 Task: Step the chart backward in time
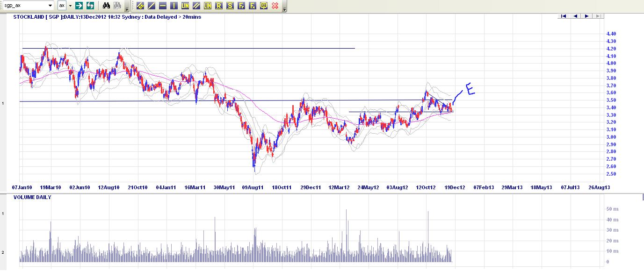575,16
